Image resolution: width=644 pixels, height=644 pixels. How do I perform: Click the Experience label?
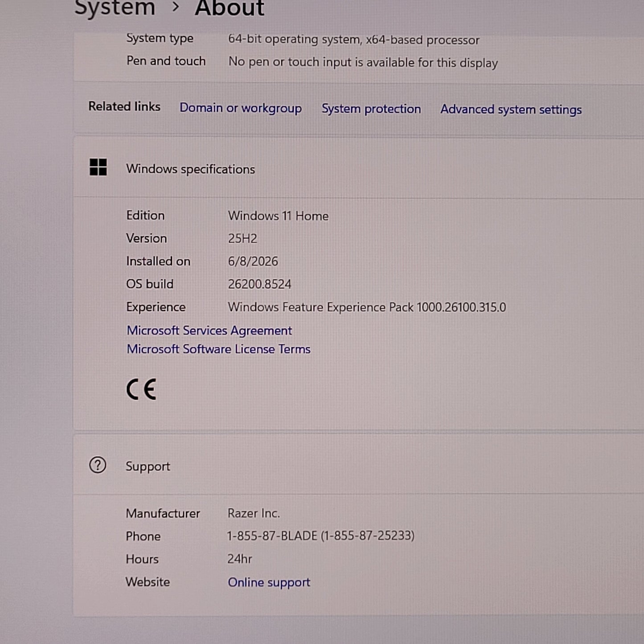point(156,308)
